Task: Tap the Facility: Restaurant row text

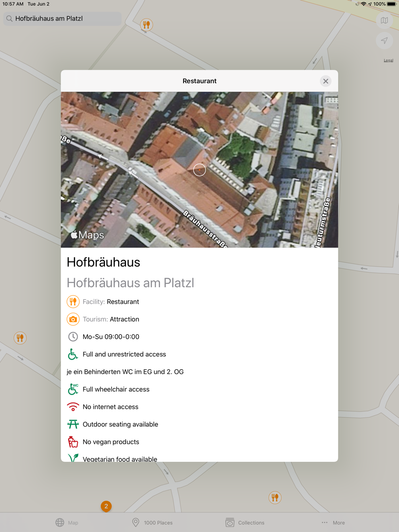Action: 111,301
